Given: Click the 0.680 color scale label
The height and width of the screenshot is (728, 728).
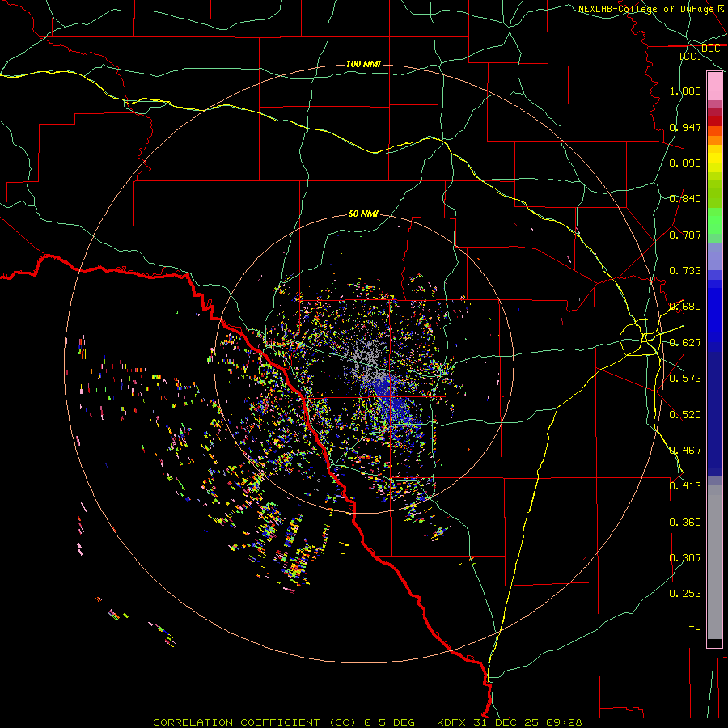Looking at the screenshot, I should (x=685, y=307).
